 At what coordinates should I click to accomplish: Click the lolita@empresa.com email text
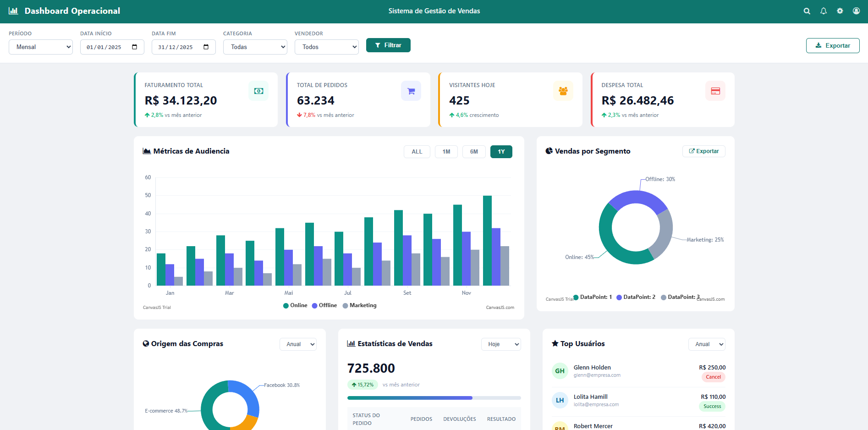click(x=596, y=405)
